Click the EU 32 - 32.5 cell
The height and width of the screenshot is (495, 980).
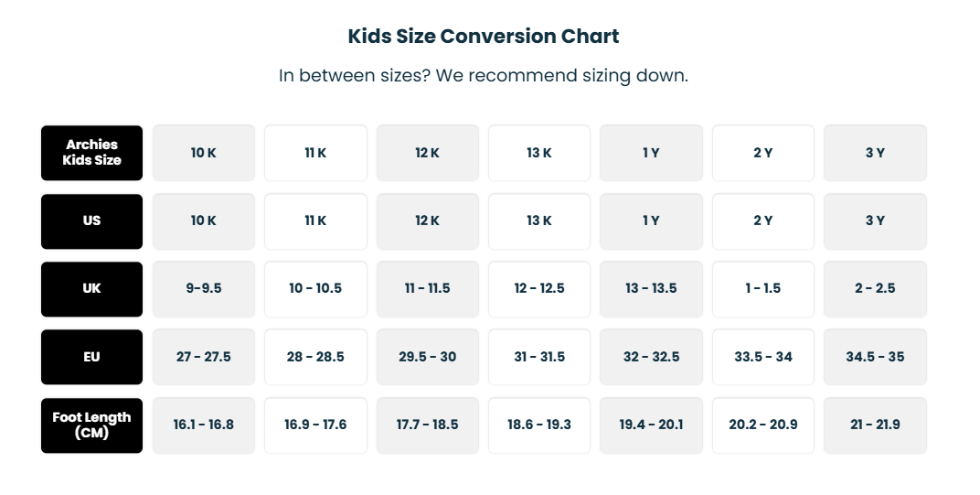pyautogui.click(x=651, y=357)
